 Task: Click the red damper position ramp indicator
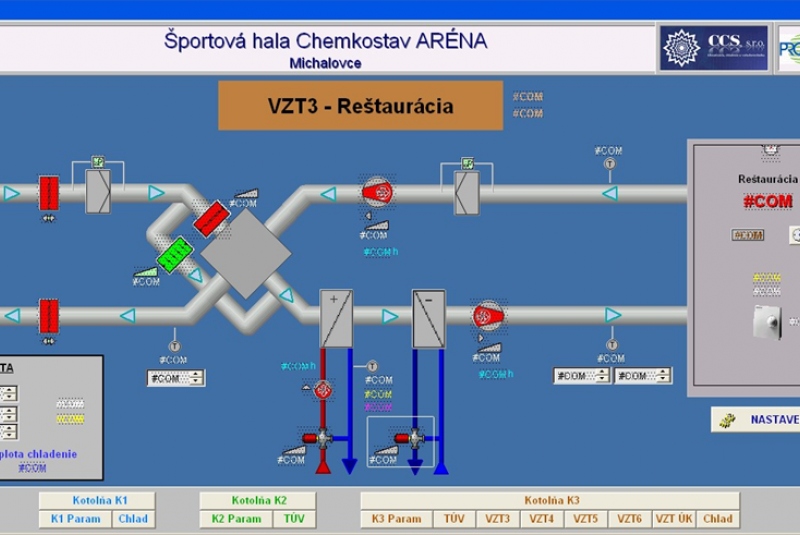click(x=247, y=194)
